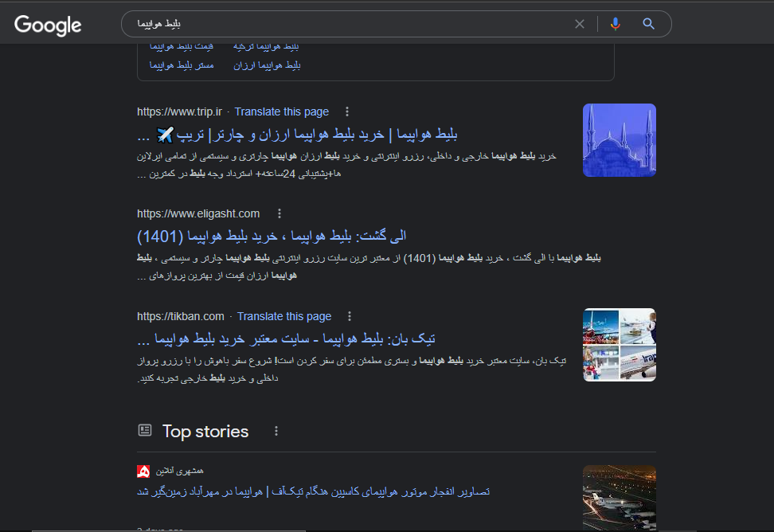Open the three-dot menu beside eligasht.com
774x532 pixels.
pyautogui.click(x=279, y=213)
